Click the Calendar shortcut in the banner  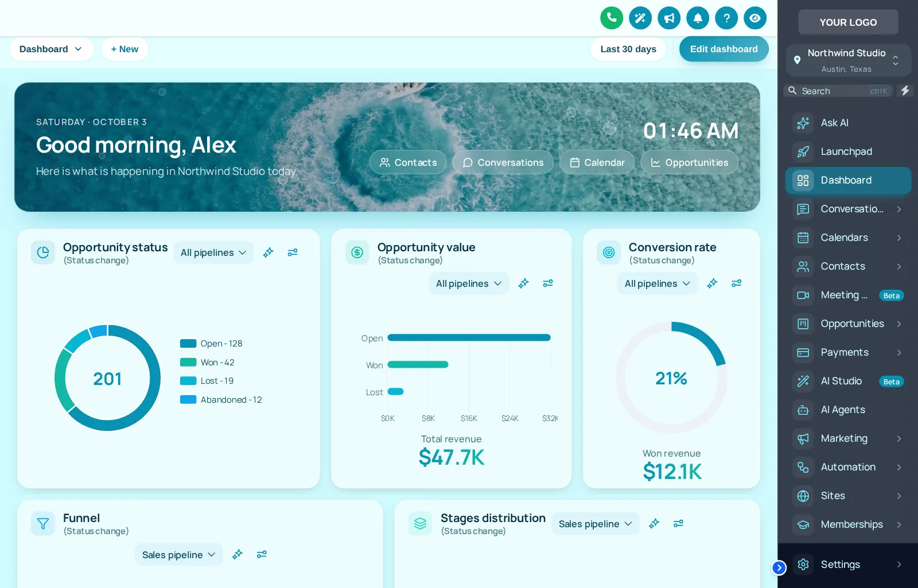597,162
